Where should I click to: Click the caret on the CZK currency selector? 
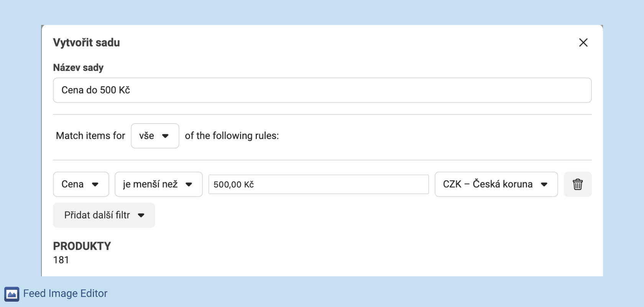[x=544, y=185]
